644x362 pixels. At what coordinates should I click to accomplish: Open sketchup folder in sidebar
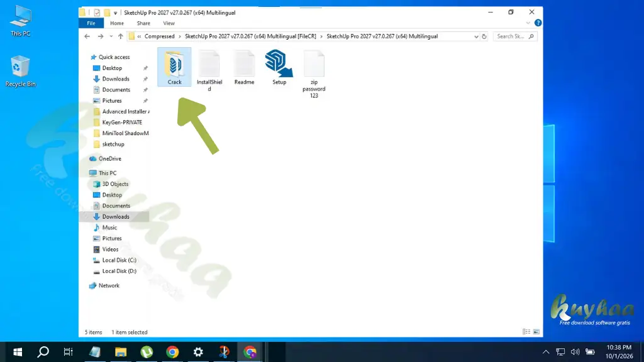(109, 145)
